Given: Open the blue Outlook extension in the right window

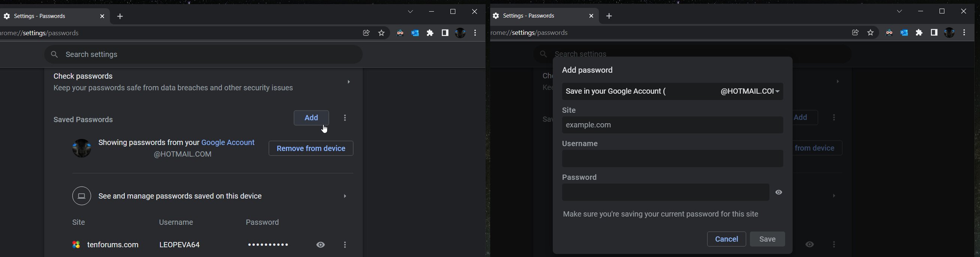Looking at the screenshot, I should click(x=904, y=33).
